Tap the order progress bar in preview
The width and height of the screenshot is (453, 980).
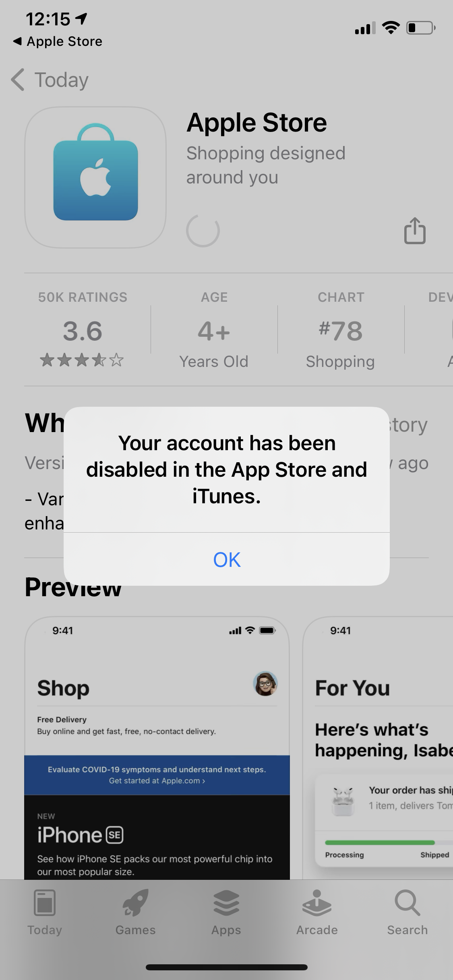[x=389, y=842]
